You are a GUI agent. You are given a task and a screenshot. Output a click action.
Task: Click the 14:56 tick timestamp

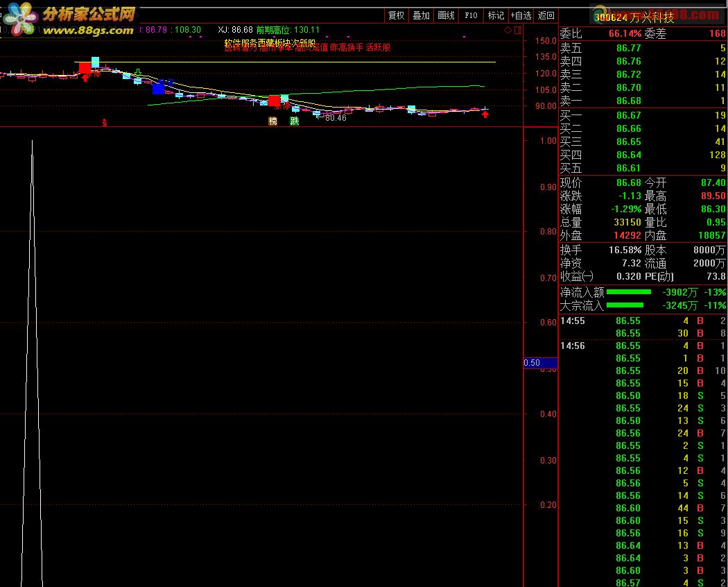573,346
